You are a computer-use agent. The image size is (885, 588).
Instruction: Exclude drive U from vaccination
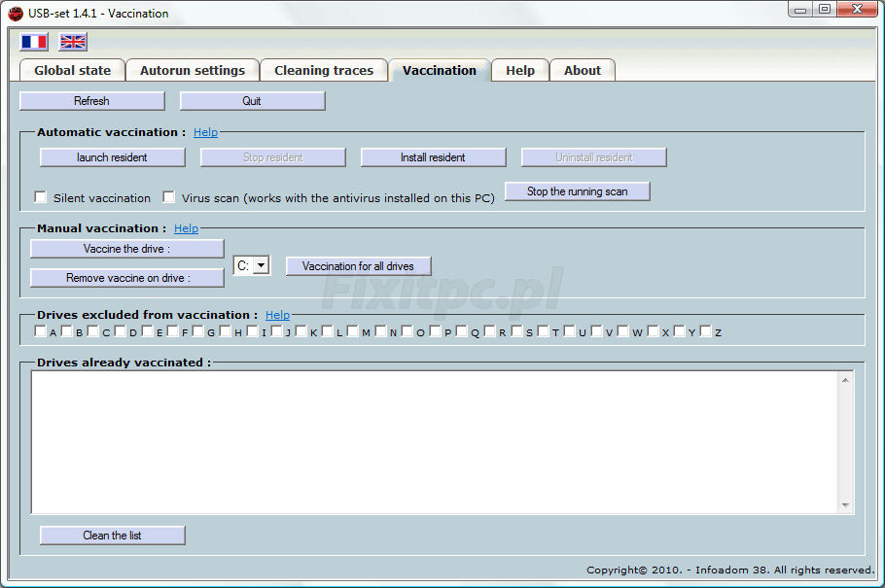[x=570, y=331]
